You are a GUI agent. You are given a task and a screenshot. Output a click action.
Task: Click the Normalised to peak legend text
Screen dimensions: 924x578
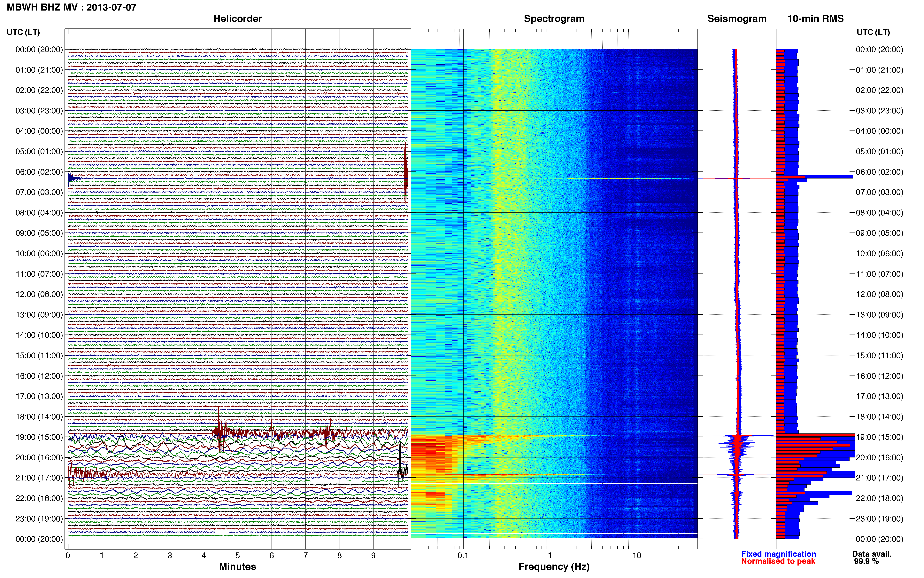(x=778, y=561)
